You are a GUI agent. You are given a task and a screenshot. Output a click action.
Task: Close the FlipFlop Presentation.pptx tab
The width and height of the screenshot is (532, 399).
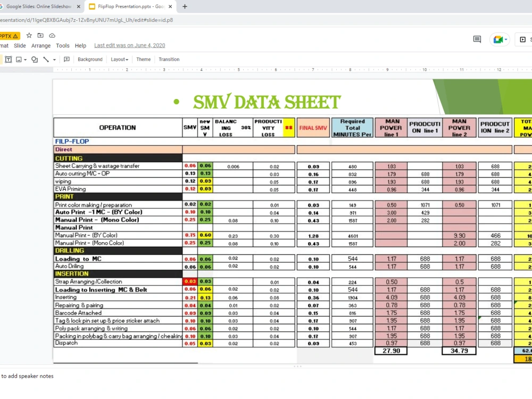click(x=170, y=6)
